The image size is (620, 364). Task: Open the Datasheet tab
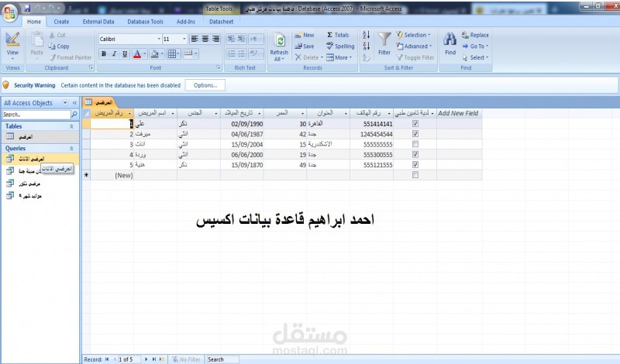[221, 22]
